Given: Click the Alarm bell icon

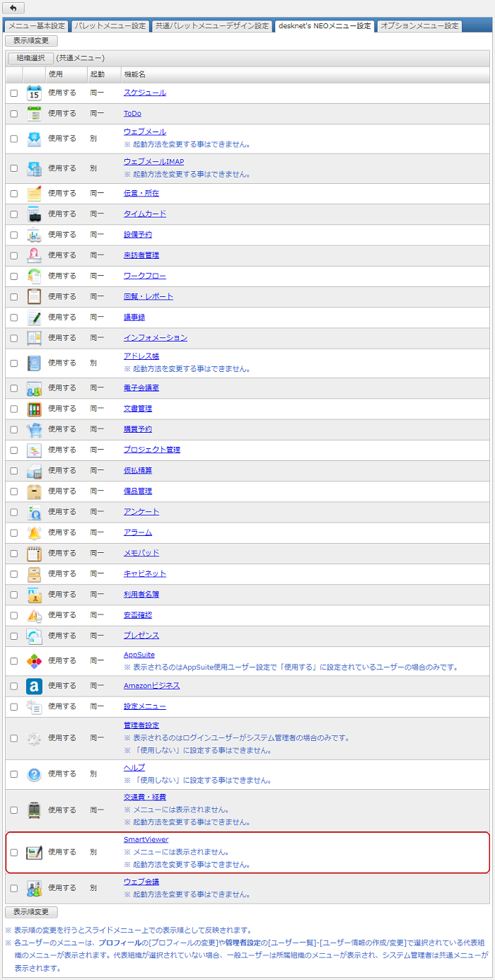Looking at the screenshot, I should click(34, 532).
